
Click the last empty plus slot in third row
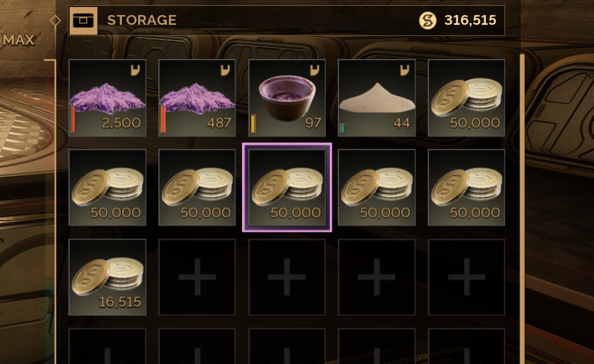tap(467, 277)
